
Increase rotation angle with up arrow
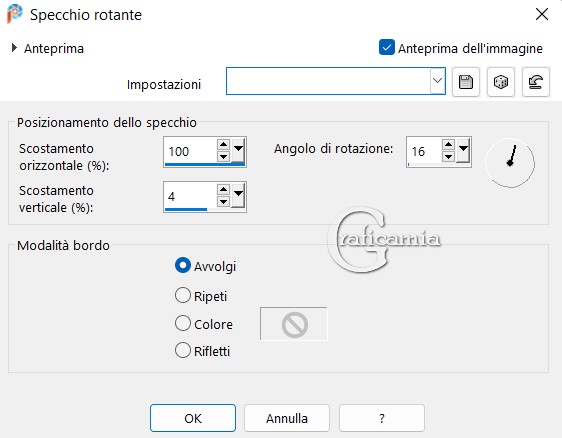[x=448, y=144]
